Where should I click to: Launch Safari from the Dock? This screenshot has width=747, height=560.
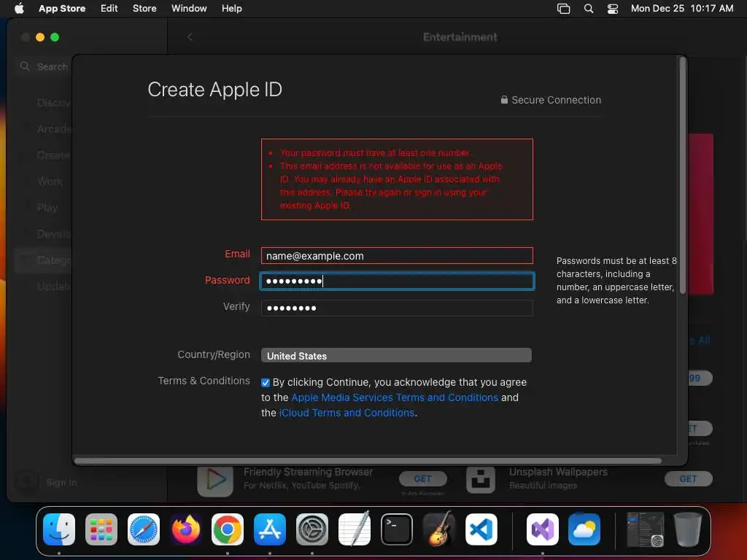(x=144, y=529)
